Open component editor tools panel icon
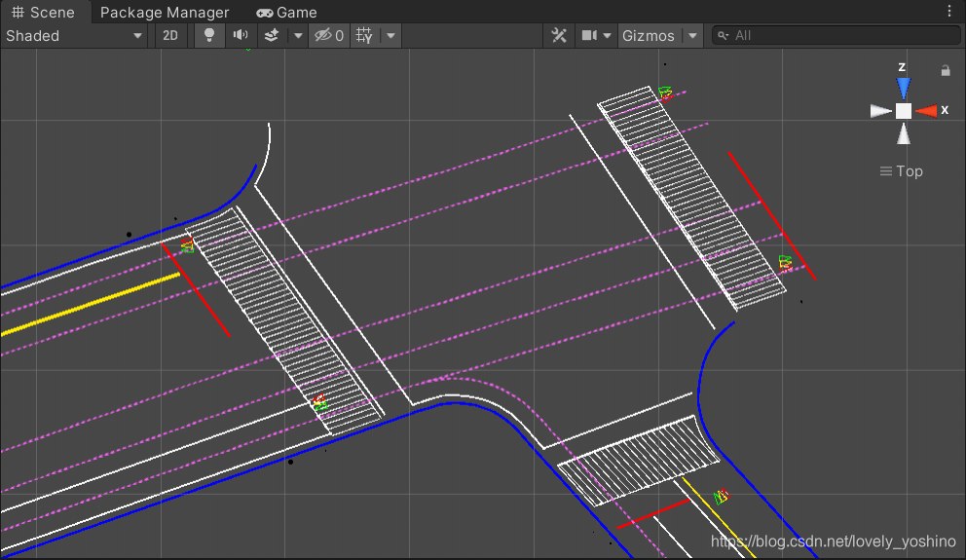The image size is (966, 560). pos(559,36)
